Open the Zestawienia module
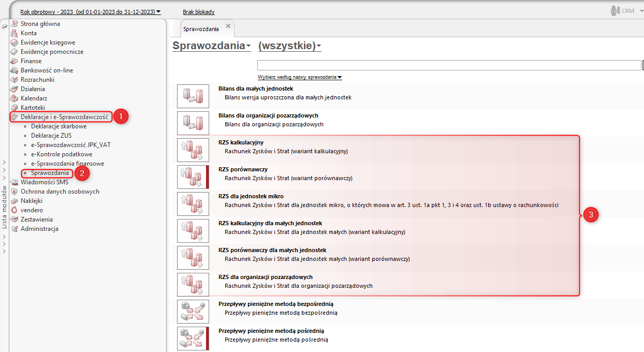 [37, 219]
